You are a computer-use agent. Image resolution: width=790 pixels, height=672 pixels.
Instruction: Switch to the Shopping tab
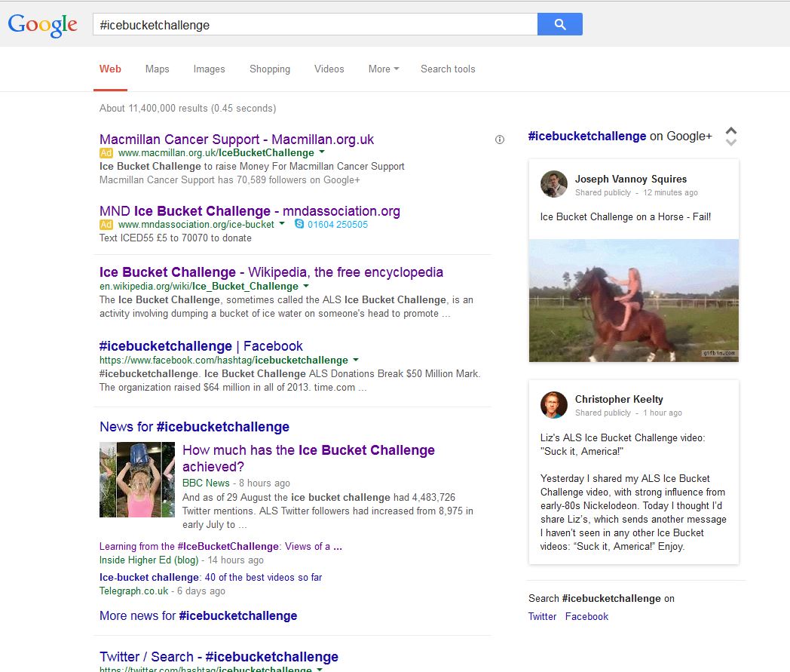click(270, 69)
